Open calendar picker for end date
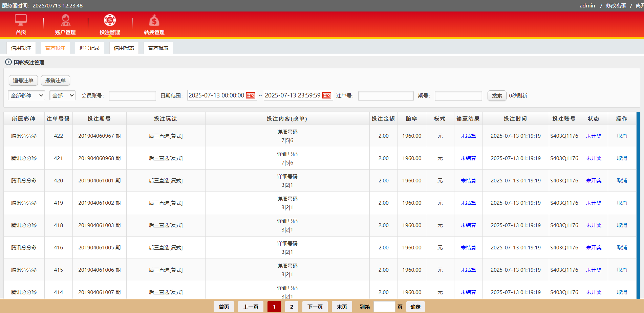 [327, 95]
